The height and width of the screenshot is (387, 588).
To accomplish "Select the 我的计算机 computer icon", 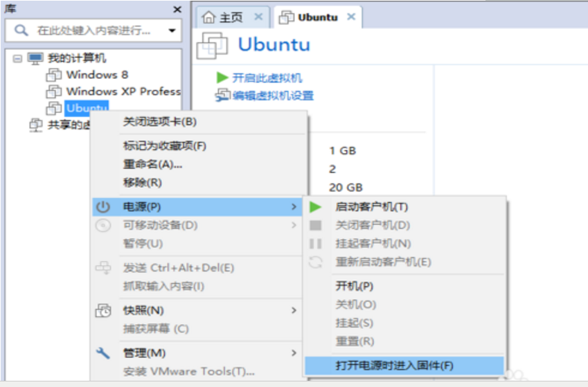I will 35,58.
